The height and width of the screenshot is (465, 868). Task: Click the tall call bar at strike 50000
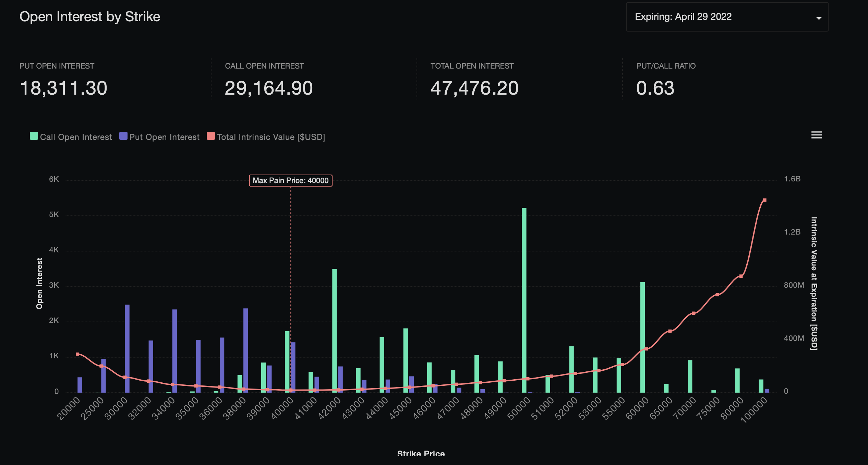(x=524, y=300)
